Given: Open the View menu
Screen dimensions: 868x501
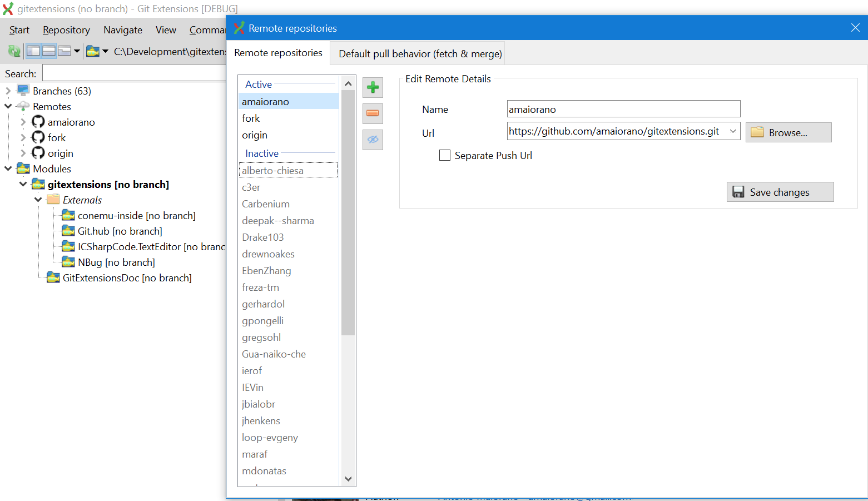Looking at the screenshot, I should tap(166, 30).
